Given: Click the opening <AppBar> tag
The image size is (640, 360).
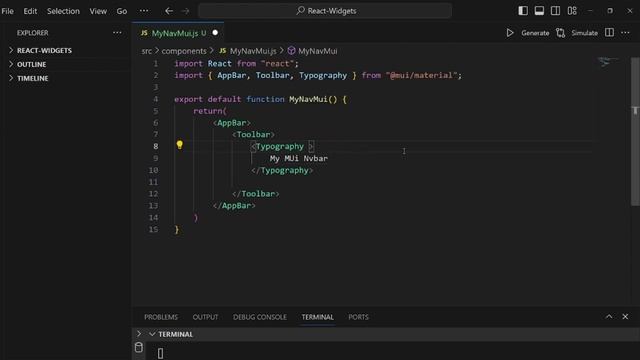Looking at the screenshot, I should pos(232,123).
